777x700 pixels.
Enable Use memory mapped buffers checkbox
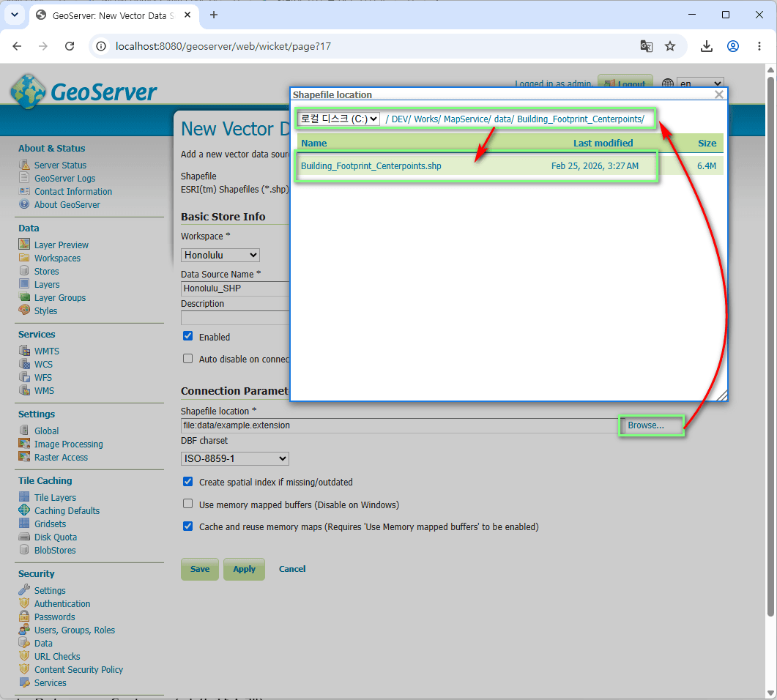[187, 504]
